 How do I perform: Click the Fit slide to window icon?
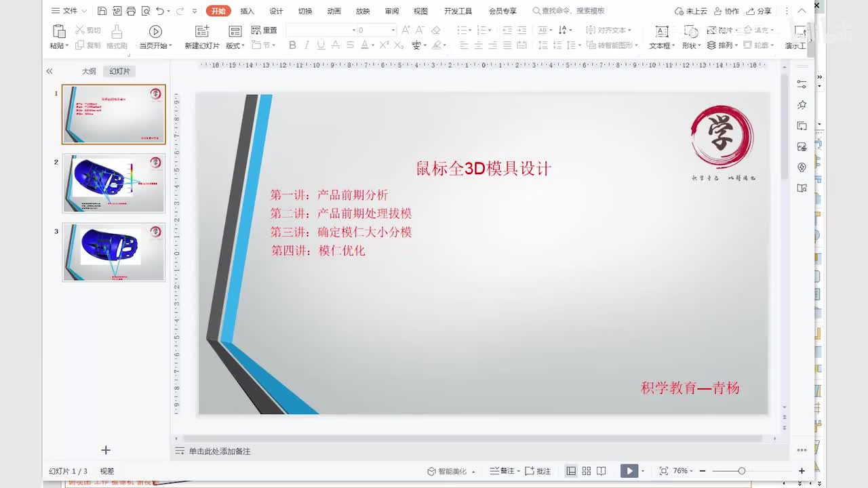point(663,471)
